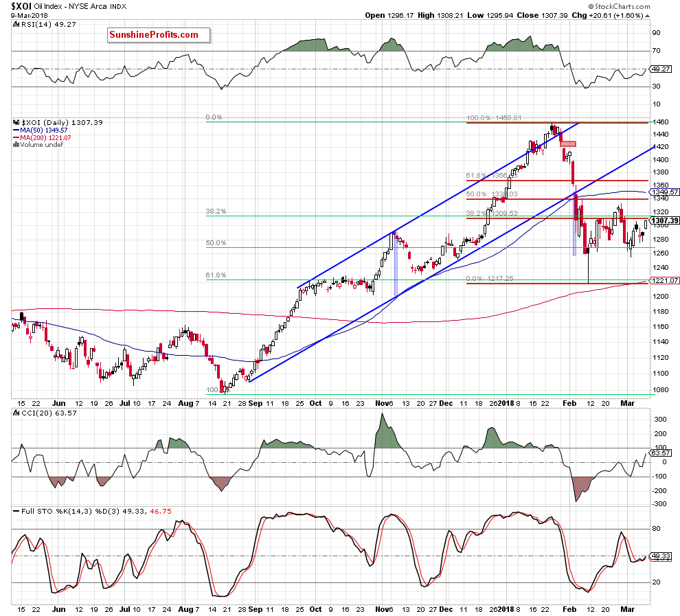Click the Open 1296.17 header value
The image size is (680, 616).
[389, 16]
